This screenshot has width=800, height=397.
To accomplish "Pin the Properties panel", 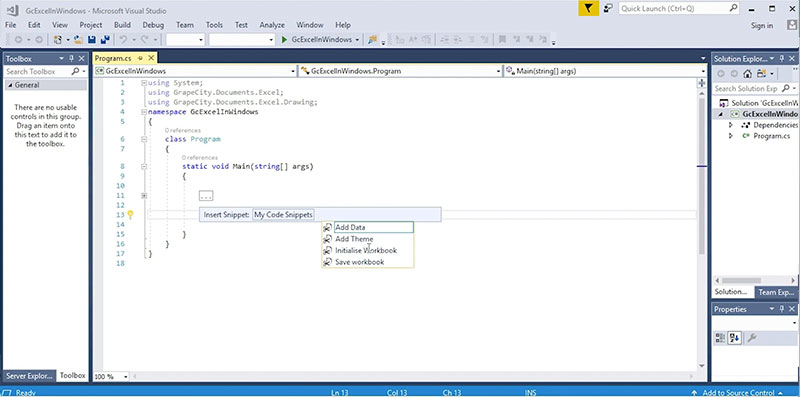I will (781, 309).
